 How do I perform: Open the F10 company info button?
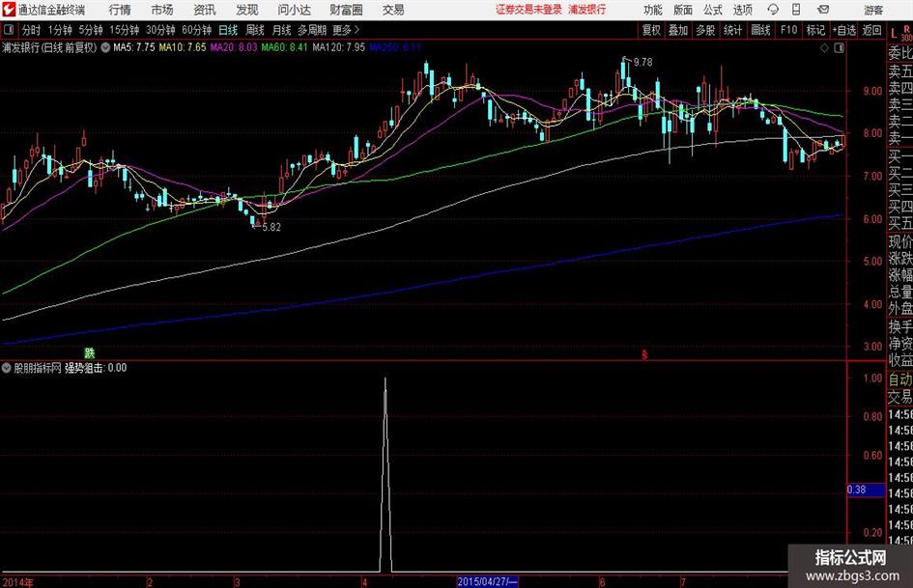[789, 30]
